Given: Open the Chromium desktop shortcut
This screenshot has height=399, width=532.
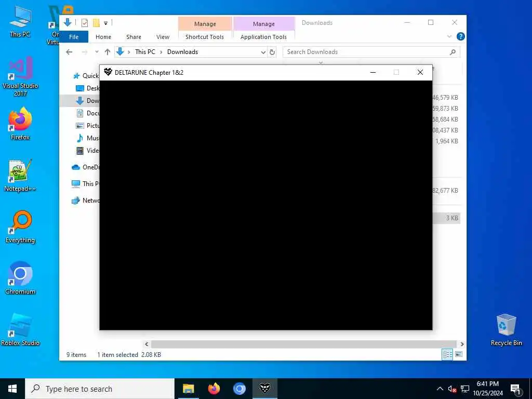Looking at the screenshot, I should point(20,278).
